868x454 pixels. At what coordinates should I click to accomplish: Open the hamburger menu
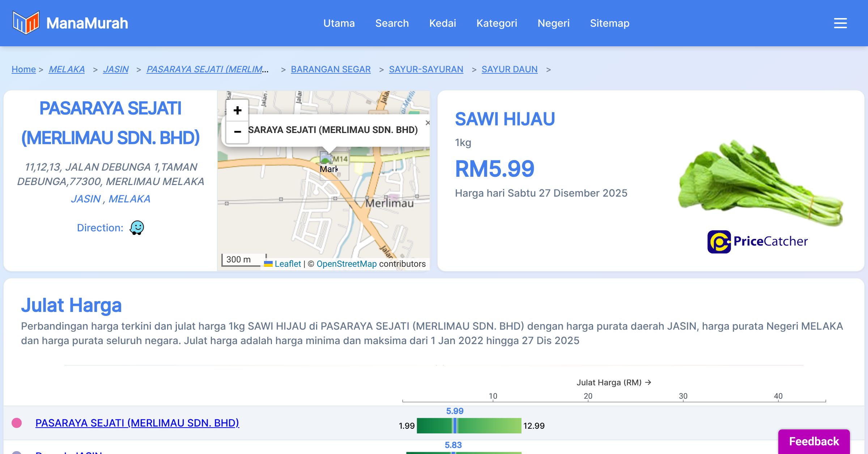840,23
